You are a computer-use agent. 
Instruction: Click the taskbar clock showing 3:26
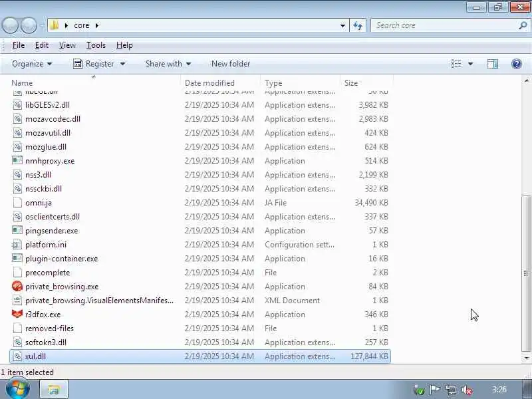(499, 389)
